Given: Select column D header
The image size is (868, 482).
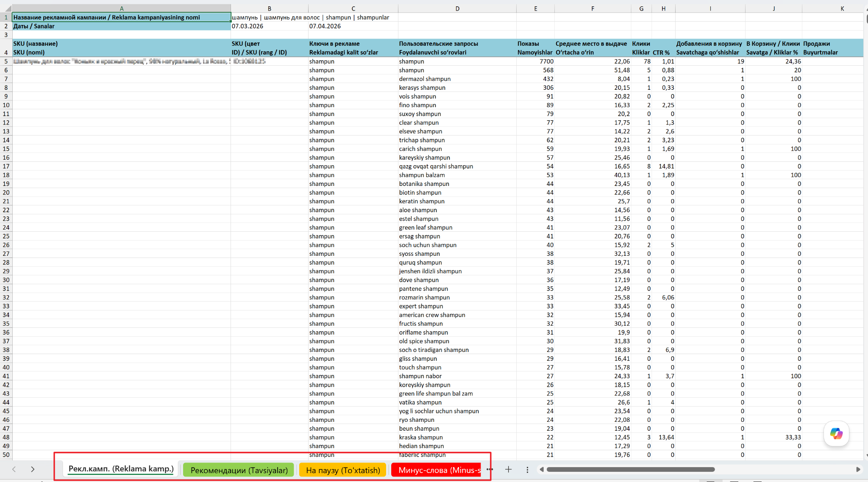Looking at the screenshot, I should [x=457, y=8].
